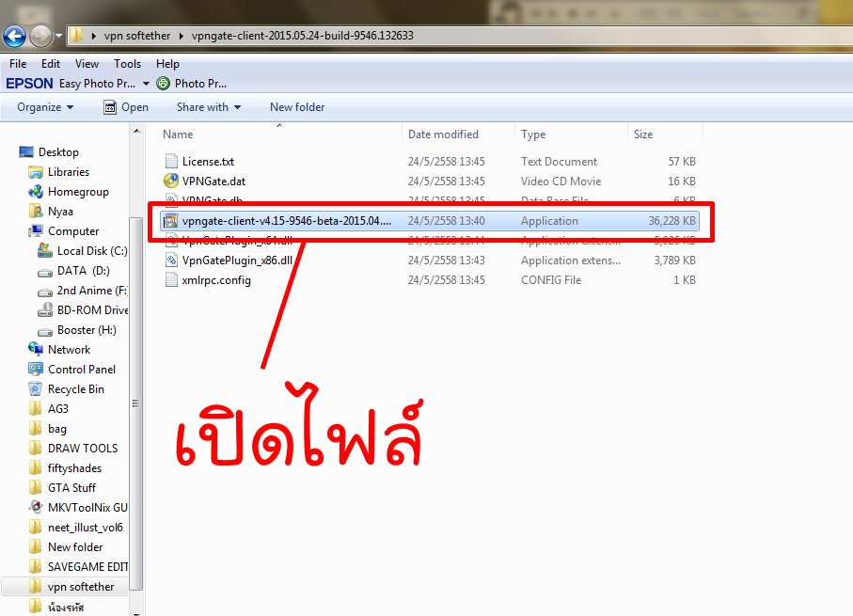The height and width of the screenshot is (616, 853).
Task: Click the EPSON Easy Photo Print button
Action: click(x=71, y=84)
